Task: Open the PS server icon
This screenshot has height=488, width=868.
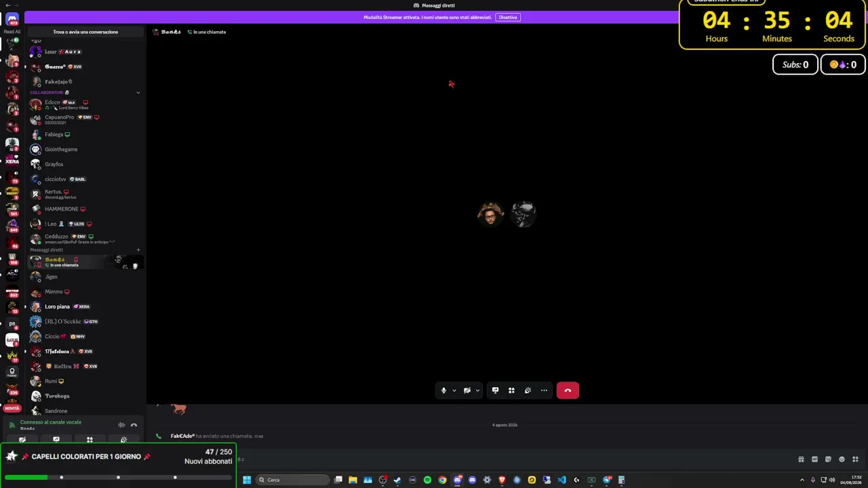Action: (x=12, y=324)
